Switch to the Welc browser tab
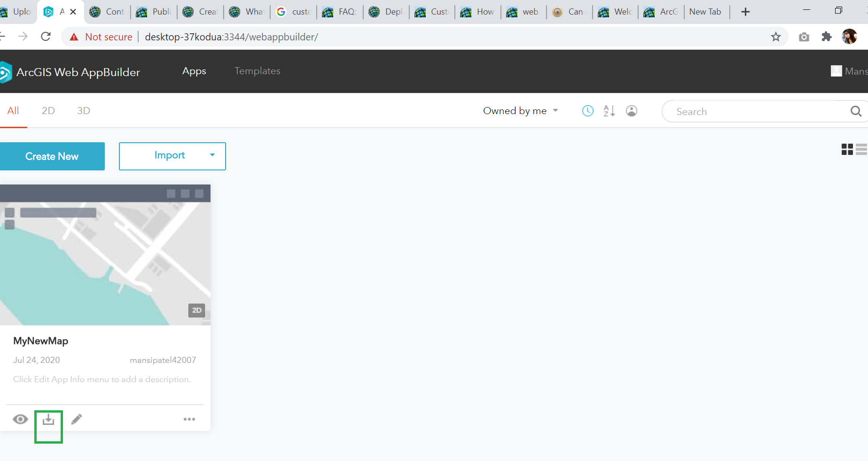Screen dimensions: 868x461 (x=615, y=12)
